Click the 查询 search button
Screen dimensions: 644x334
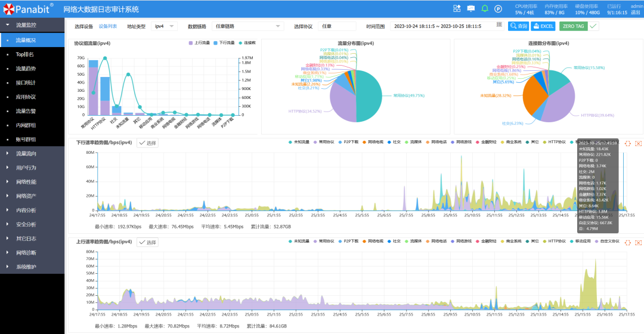518,26
